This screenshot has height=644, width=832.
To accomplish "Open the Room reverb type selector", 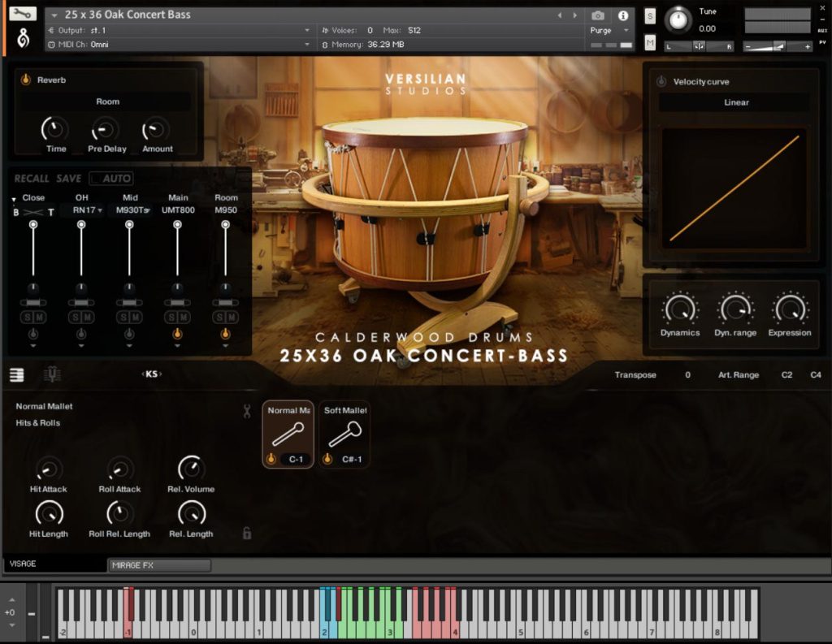I will point(108,102).
